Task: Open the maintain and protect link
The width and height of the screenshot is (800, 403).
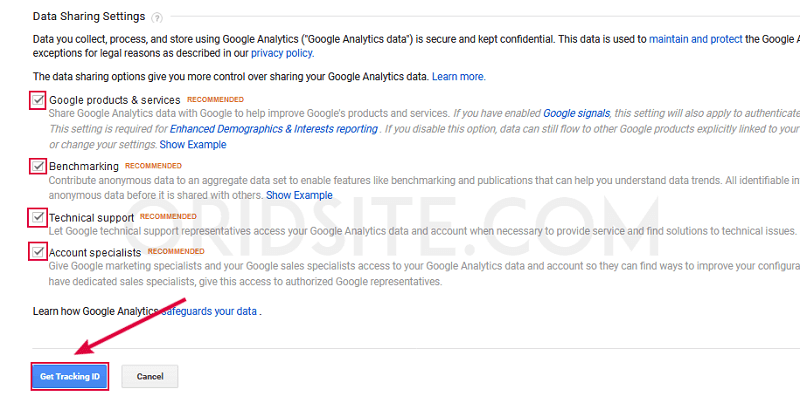Action: pyautogui.click(x=696, y=38)
